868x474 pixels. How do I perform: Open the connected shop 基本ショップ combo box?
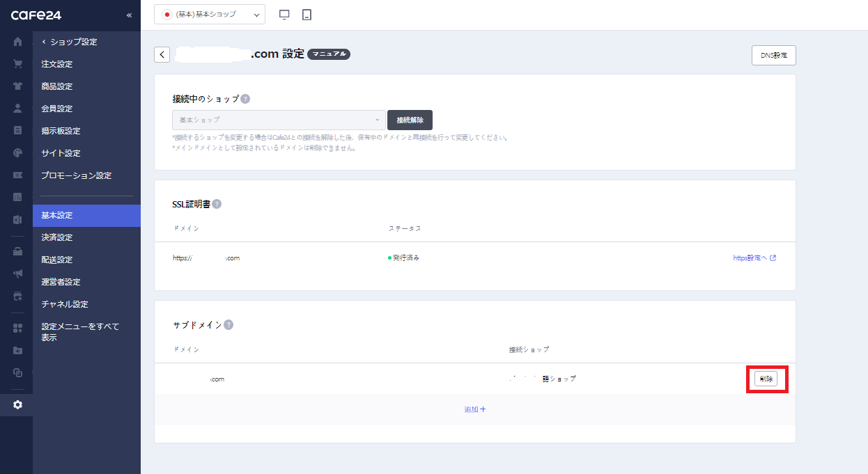pos(279,120)
